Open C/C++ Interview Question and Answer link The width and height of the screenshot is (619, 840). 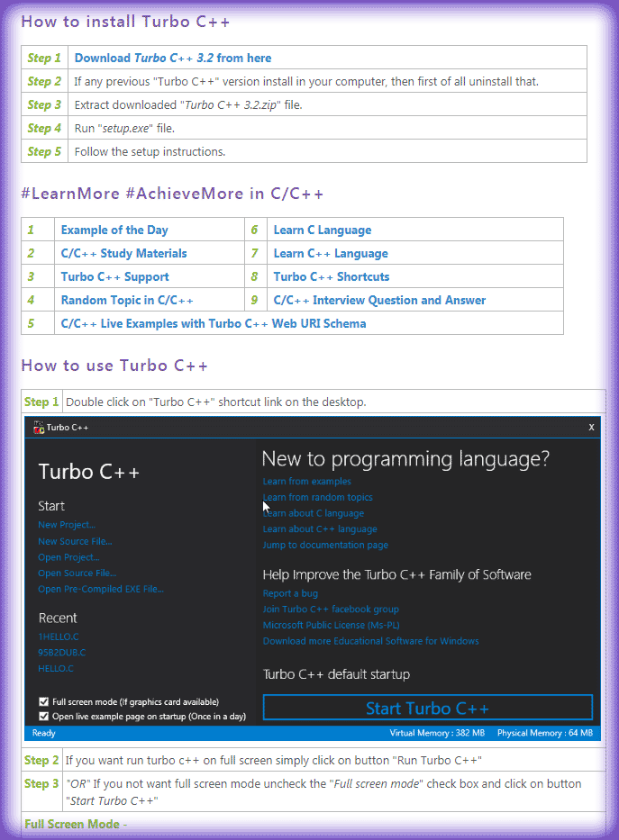tap(379, 300)
